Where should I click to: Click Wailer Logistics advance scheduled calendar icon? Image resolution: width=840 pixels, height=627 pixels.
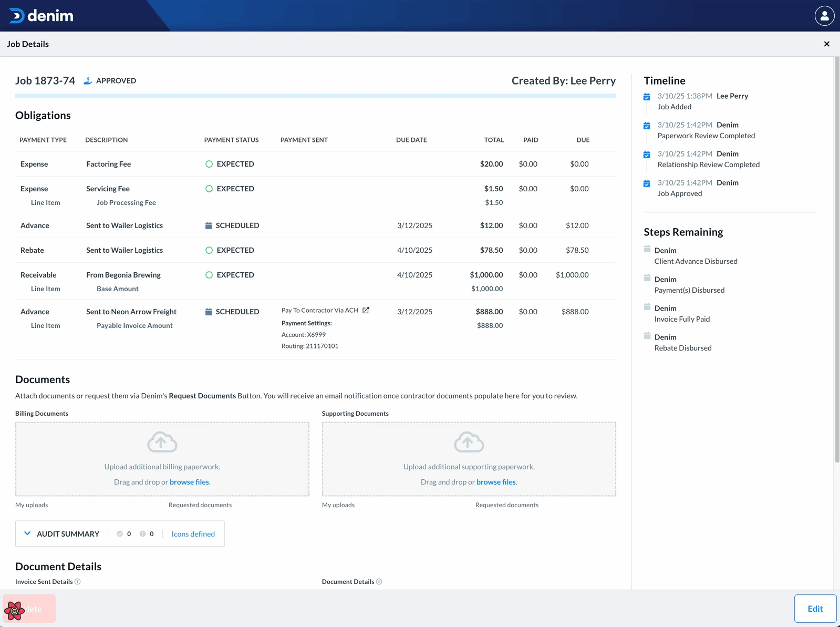209,225
